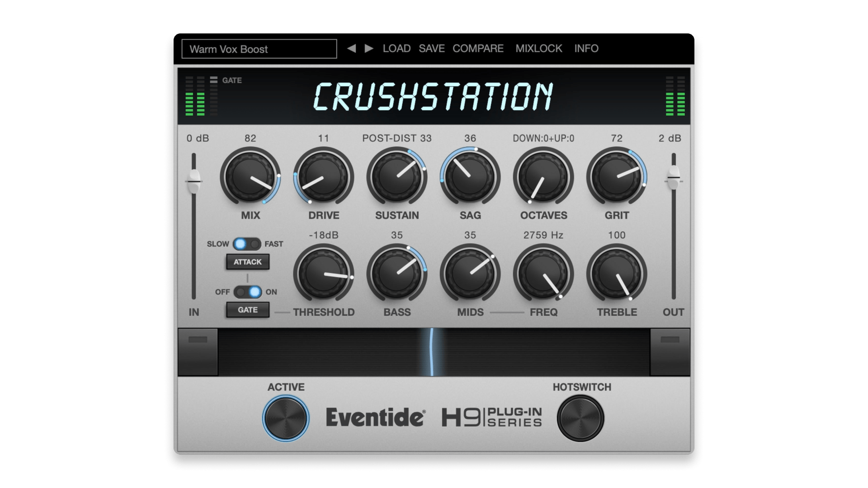Toggle the Slow/Fast attack switch
The width and height of the screenshot is (868, 488).
[247, 244]
